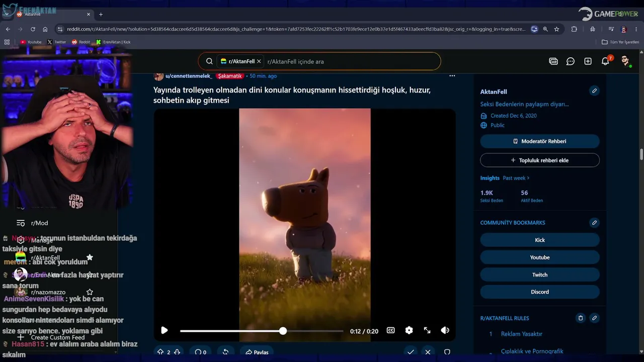The width and height of the screenshot is (644, 362).
Task: Expand the Insights Past week link
Action: (516, 178)
